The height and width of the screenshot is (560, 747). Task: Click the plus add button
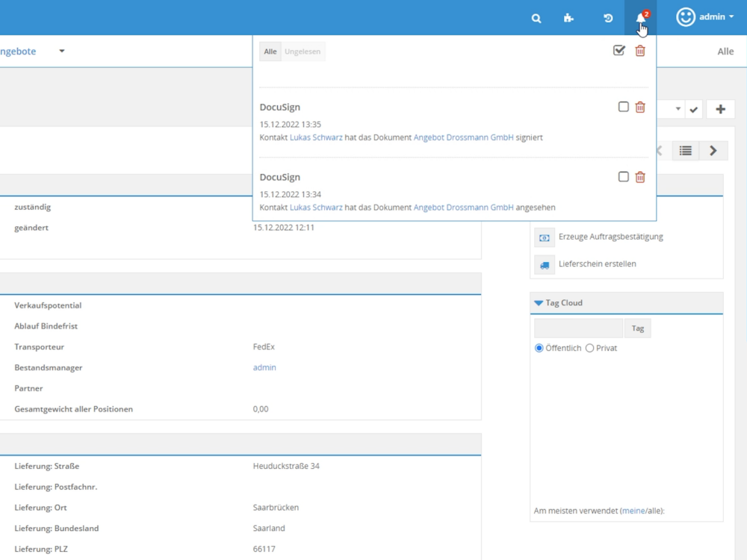click(x=720, y=109)
